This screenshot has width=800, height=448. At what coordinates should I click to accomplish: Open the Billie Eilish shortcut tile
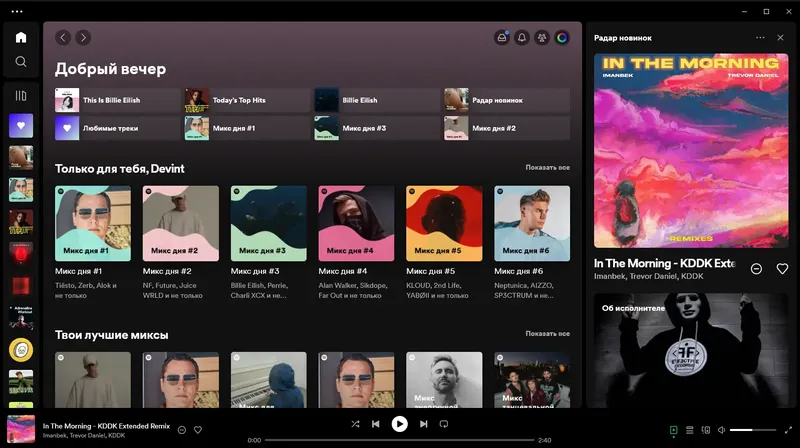tap(377, 100)
